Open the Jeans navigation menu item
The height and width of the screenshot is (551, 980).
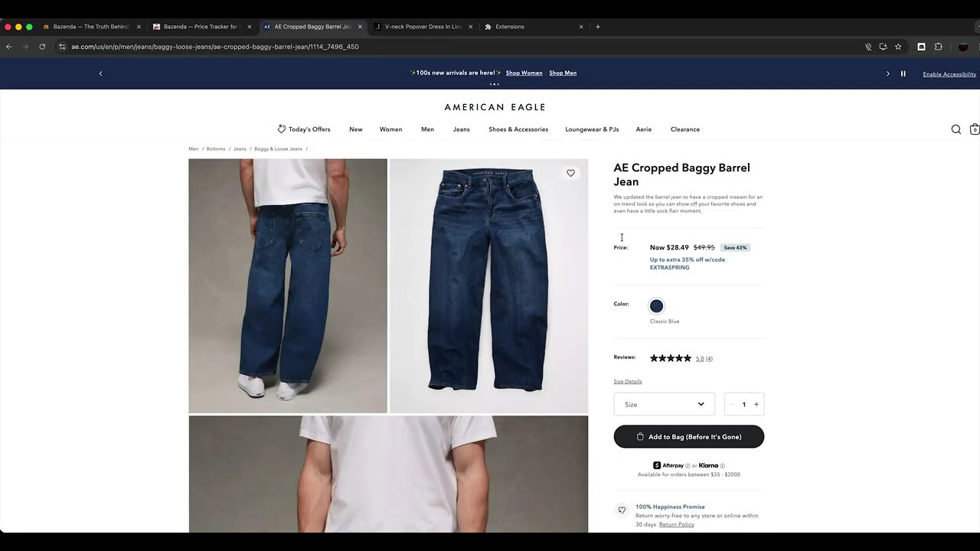461,129
